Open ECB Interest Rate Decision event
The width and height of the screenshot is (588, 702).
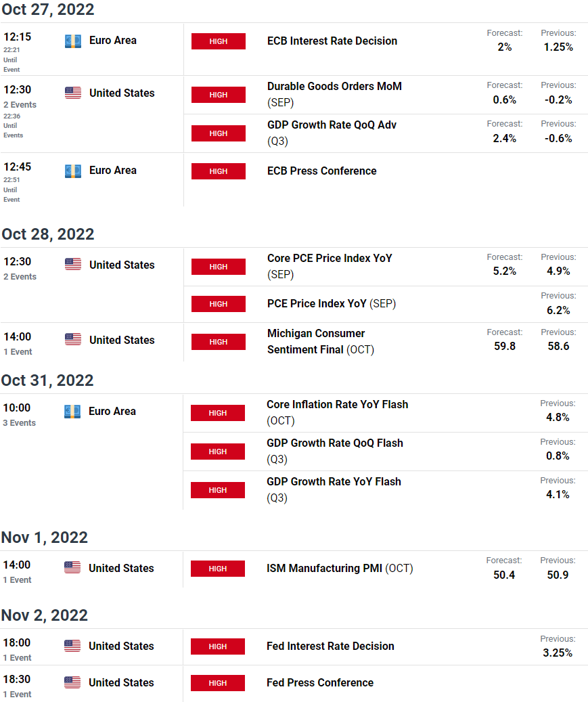click(332, 41)
